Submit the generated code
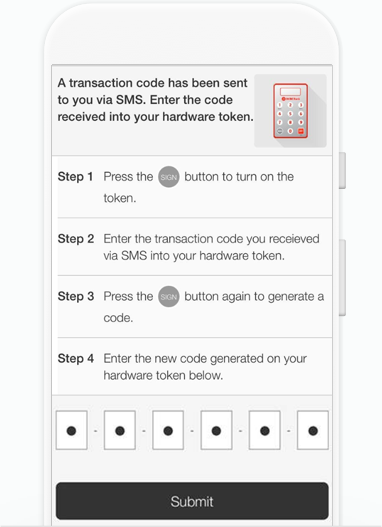 (x=192, y=501)
